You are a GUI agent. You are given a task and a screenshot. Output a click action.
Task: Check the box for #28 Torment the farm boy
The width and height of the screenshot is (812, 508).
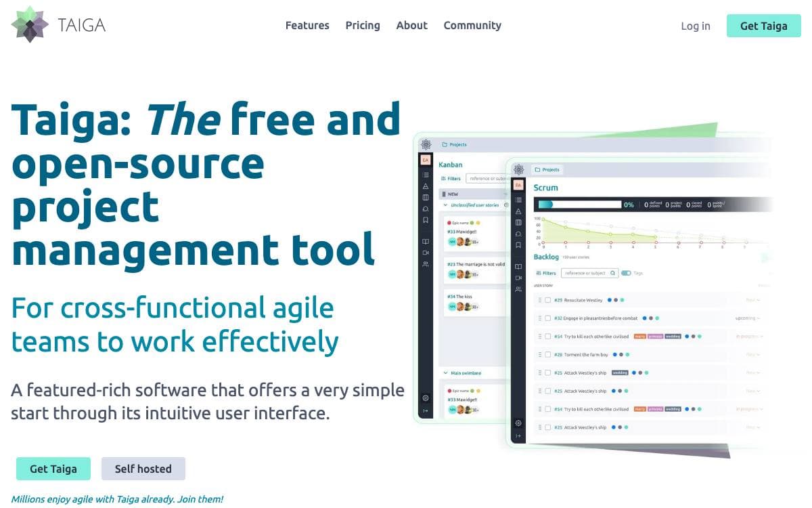click(x=547, y=354)
